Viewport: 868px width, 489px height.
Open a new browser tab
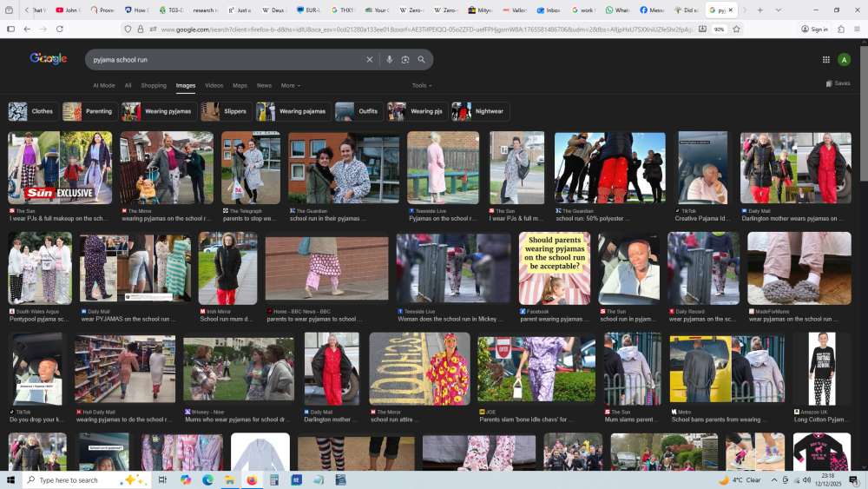(x=760, y=10)
